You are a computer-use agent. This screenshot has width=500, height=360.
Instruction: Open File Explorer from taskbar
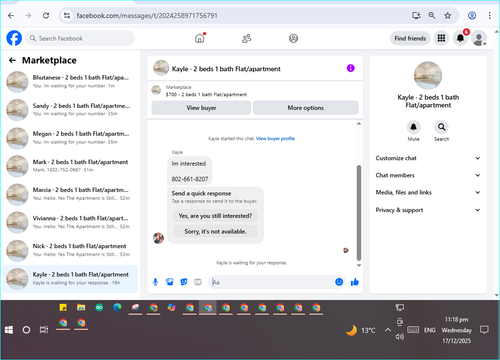click(81, 307)
